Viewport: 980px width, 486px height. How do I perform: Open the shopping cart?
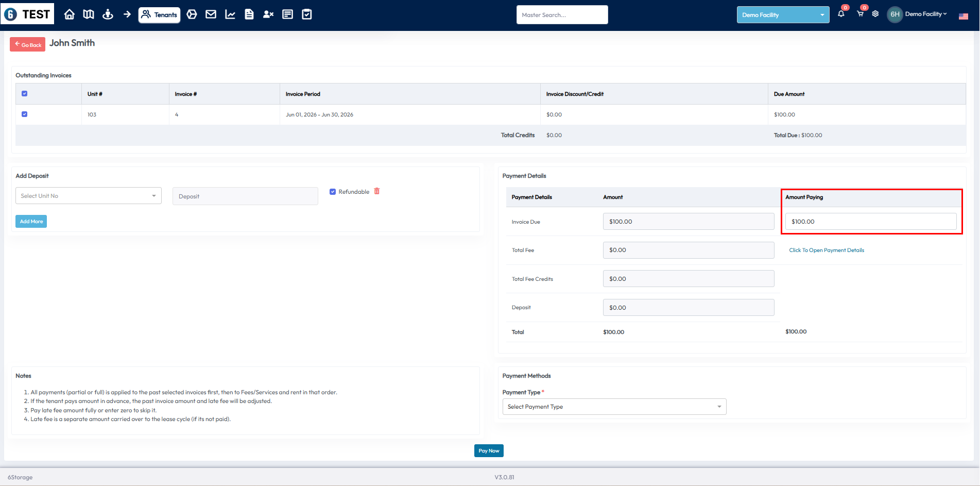pos(860,14)
